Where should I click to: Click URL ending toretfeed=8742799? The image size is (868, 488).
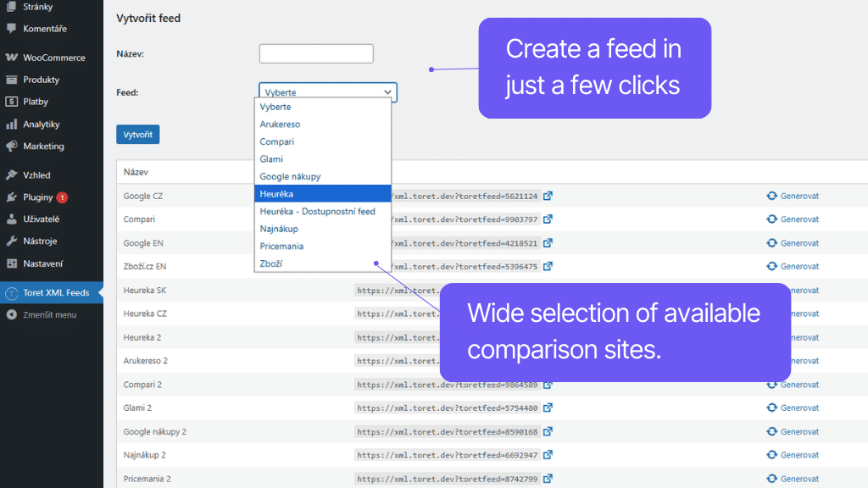tap(448, 479)
